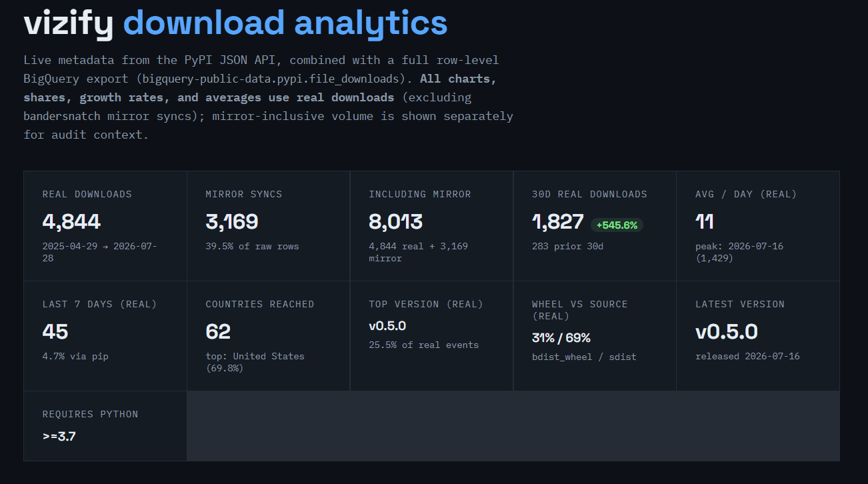
Task: Click the 4,844 real downloads value
Action: tap(71, 221)
